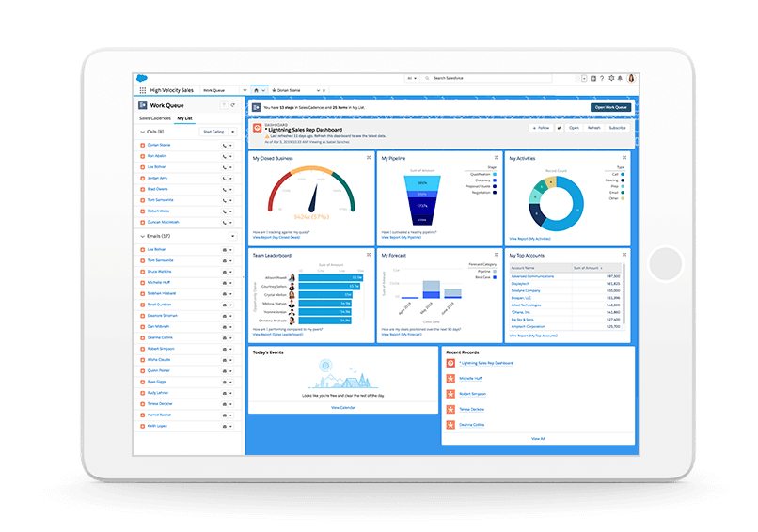The image size is (758, 532).
Task: Refresh the Work Queue panel
Action: point(233,105)
